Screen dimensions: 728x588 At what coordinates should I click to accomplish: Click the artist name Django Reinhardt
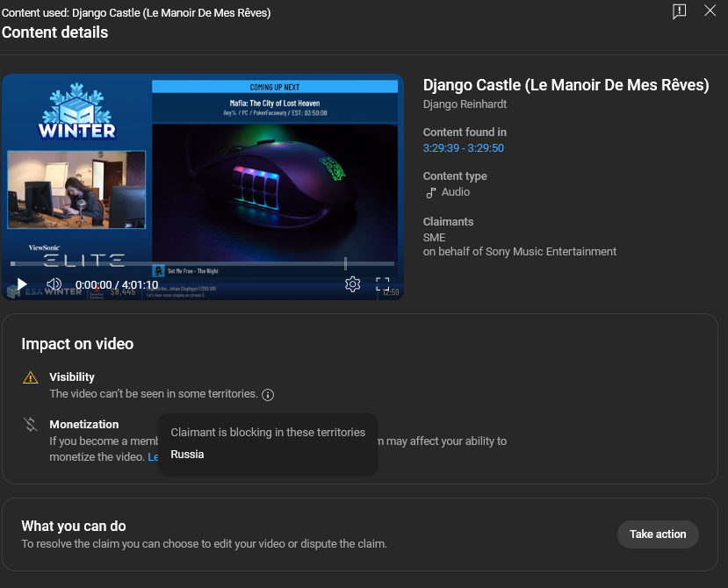[465, 104]
